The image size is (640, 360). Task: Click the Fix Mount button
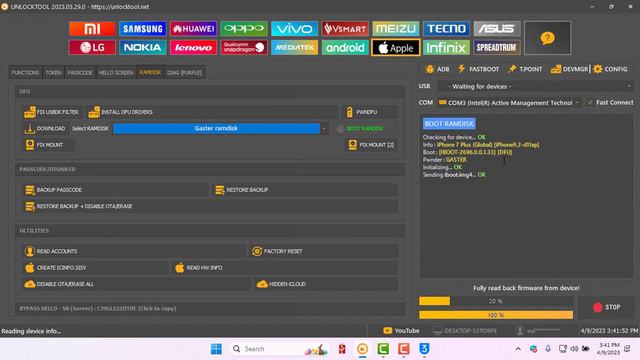49,145
